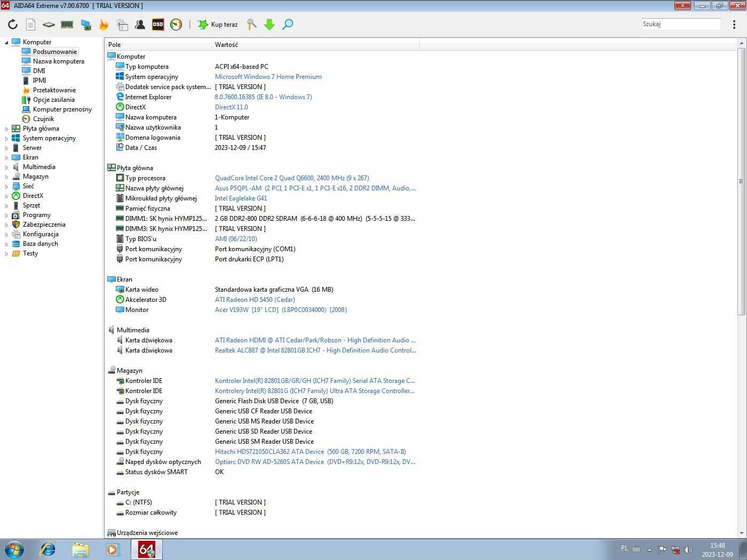
Task: Click the Refresh toolbar icon
Action: point(13,25)
